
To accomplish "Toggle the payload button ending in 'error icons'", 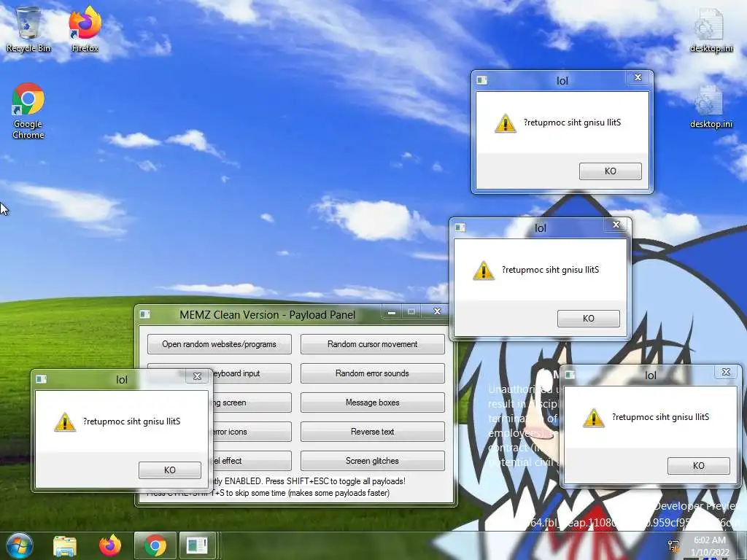I will [251, 432].
